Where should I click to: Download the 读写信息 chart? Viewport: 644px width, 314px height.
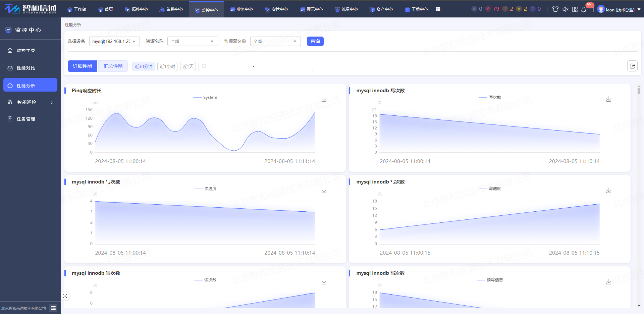point(609,282)
